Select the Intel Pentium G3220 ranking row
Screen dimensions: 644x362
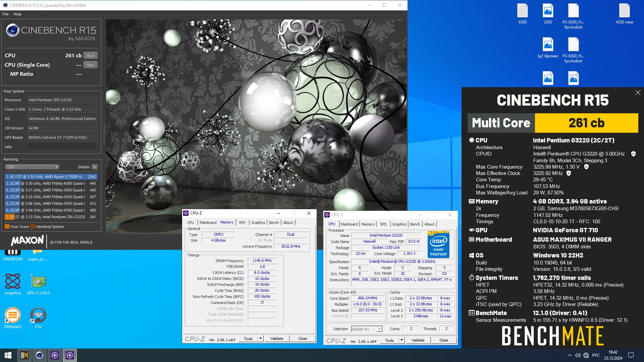pyautogui.click(x=51, y=217)
